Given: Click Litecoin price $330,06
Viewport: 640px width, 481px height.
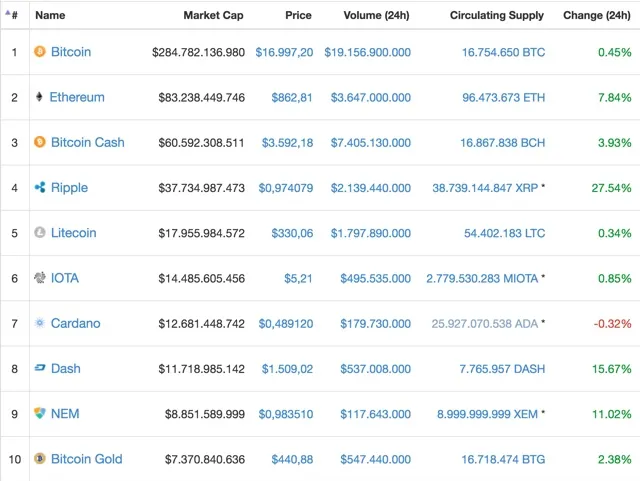Looking at the screenshot, I should [x=292, y=233].
